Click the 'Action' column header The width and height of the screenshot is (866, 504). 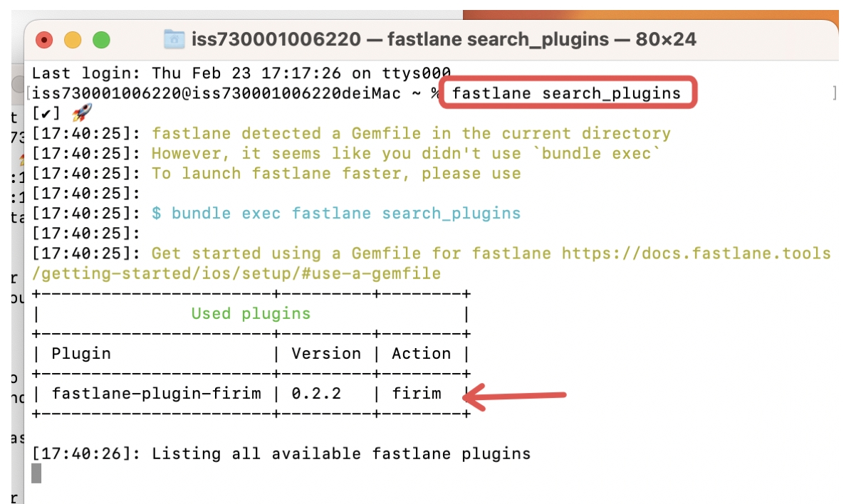click(x=422, y=353)
